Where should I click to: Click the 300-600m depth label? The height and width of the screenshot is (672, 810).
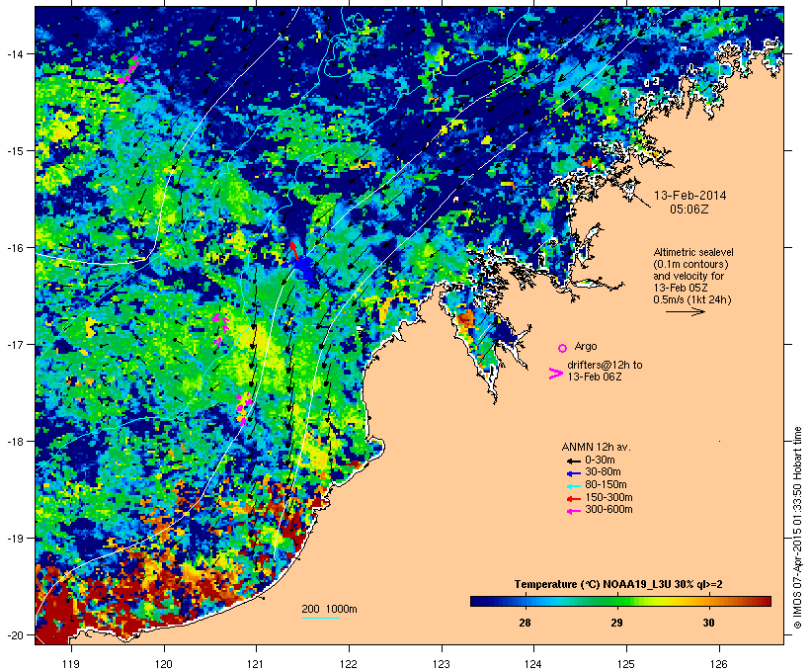click(608, 510)
